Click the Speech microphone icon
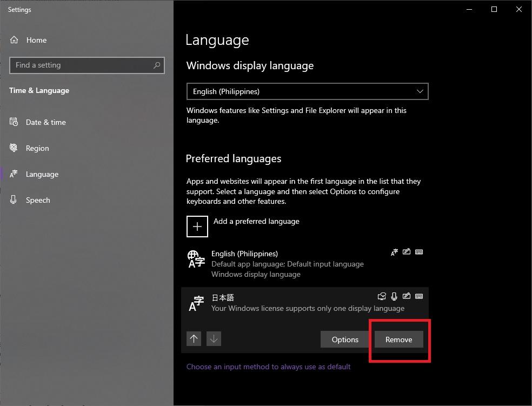 click(x=13, y=199)
